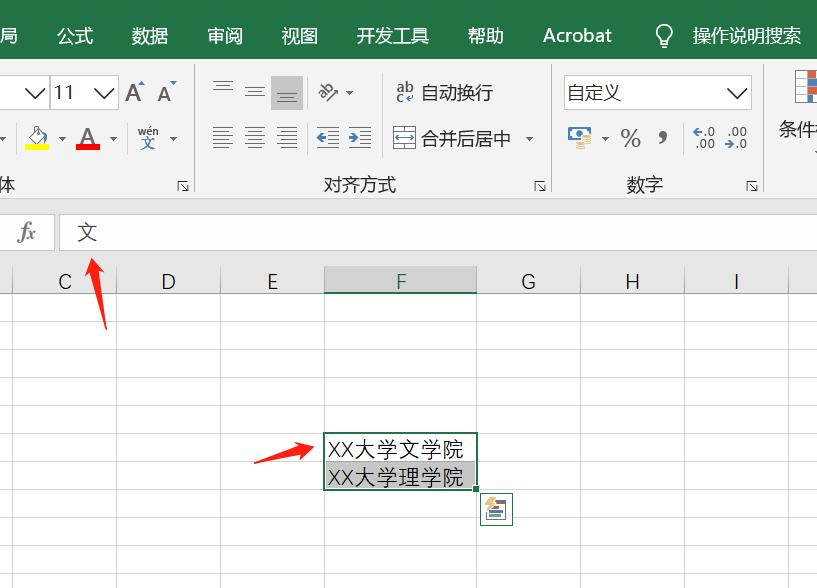Open accounting format dropdown arrow

click(605, 139)
